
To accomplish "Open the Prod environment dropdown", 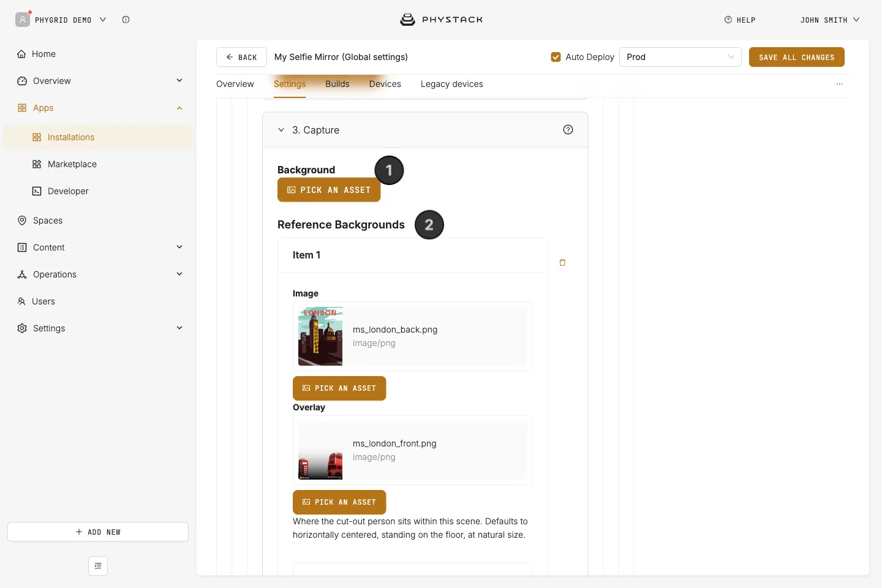I will (x=680, y=57).
